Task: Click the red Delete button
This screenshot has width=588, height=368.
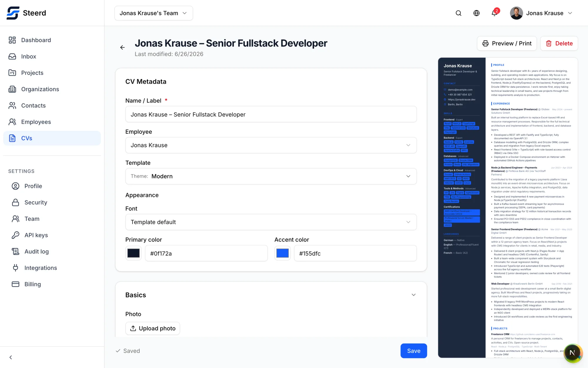Action: point(559,44)
